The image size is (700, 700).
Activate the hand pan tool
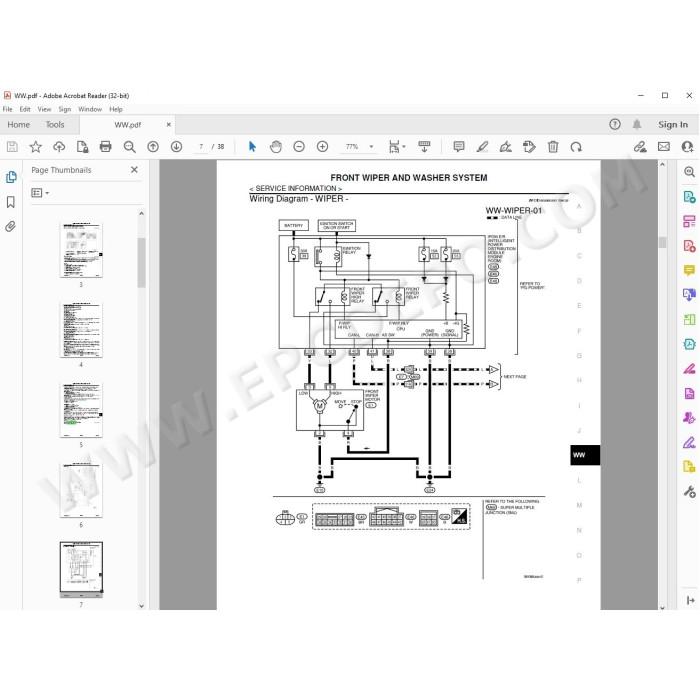pos(276,146)
